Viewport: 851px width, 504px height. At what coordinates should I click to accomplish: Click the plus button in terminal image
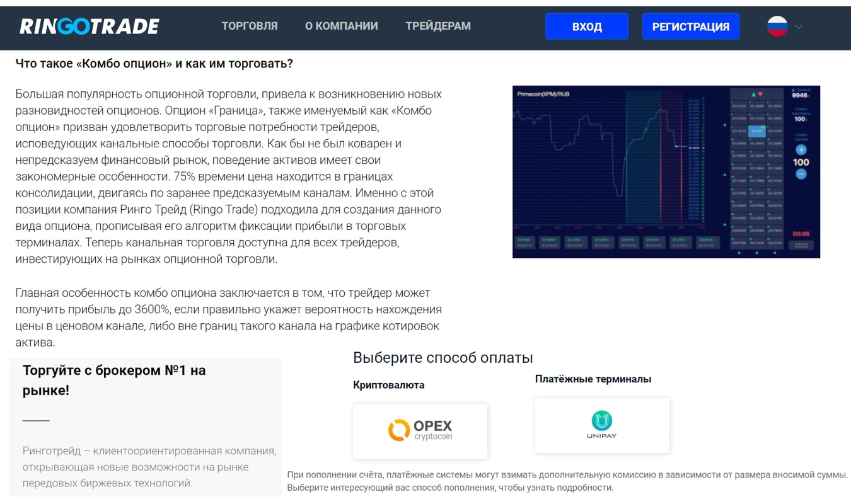801,150
